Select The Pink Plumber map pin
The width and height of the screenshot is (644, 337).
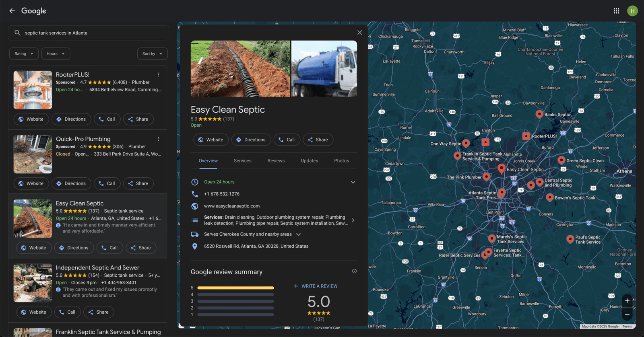click(487, 177)
